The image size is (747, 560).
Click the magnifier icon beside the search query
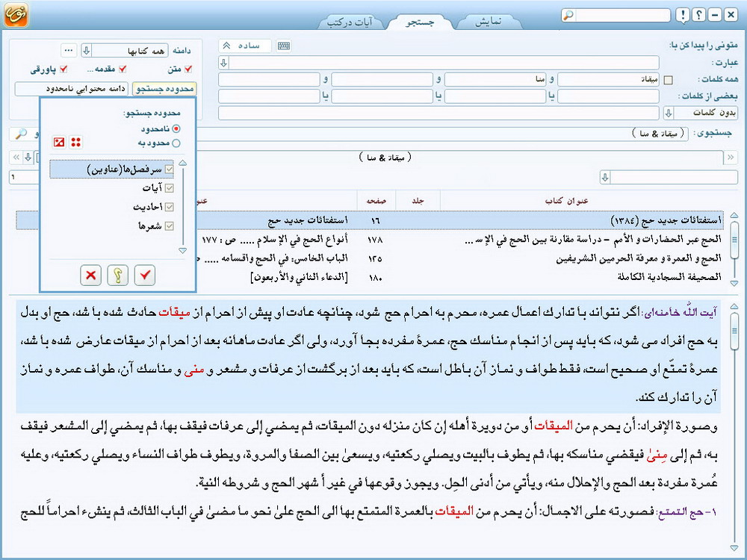point(21,134)
